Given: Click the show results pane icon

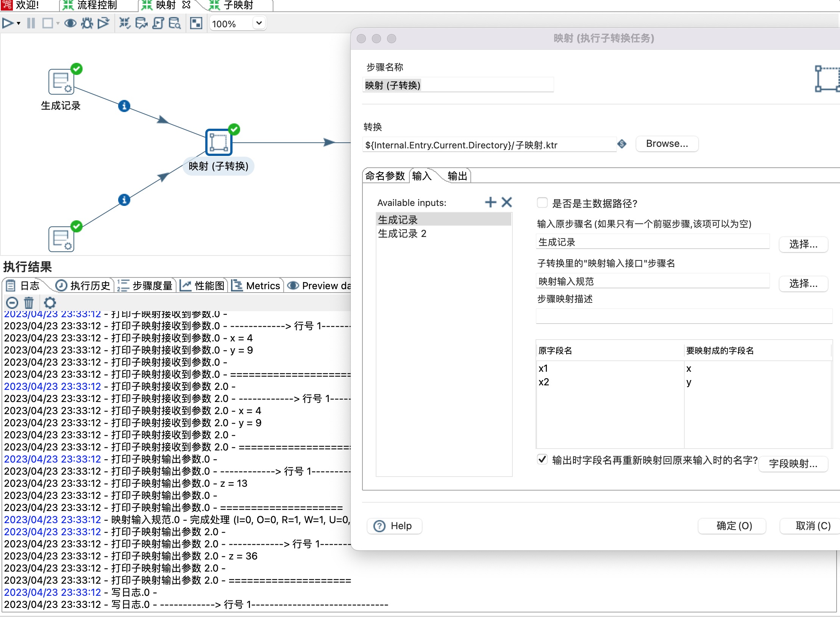Looking at the screenshot, I should coord(196,23).
